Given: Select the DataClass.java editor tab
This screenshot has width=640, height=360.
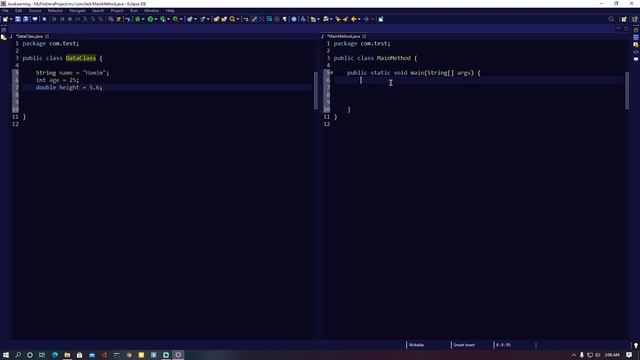Looking at the screenshot, I should 29,36.
